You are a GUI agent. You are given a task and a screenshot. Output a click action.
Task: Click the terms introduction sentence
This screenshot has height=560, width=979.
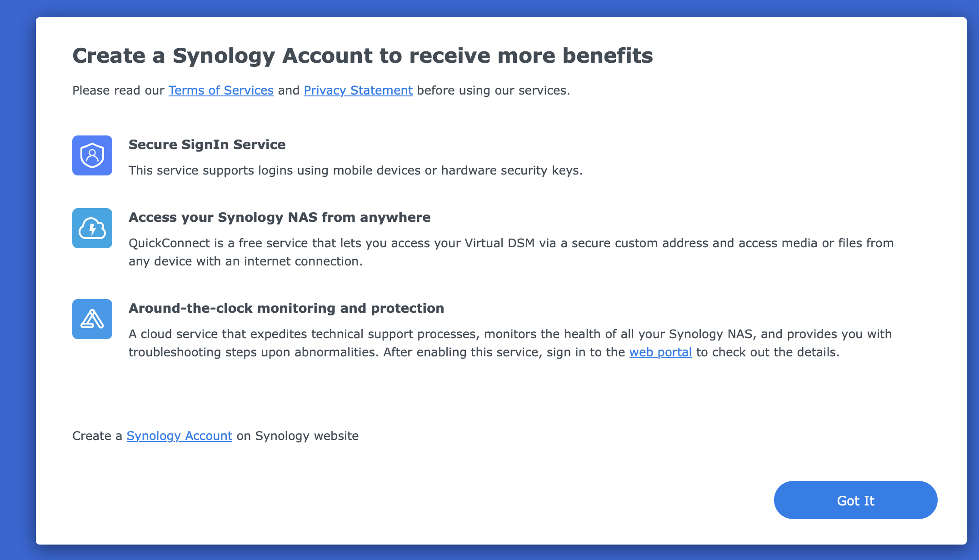tap(321, 90)
